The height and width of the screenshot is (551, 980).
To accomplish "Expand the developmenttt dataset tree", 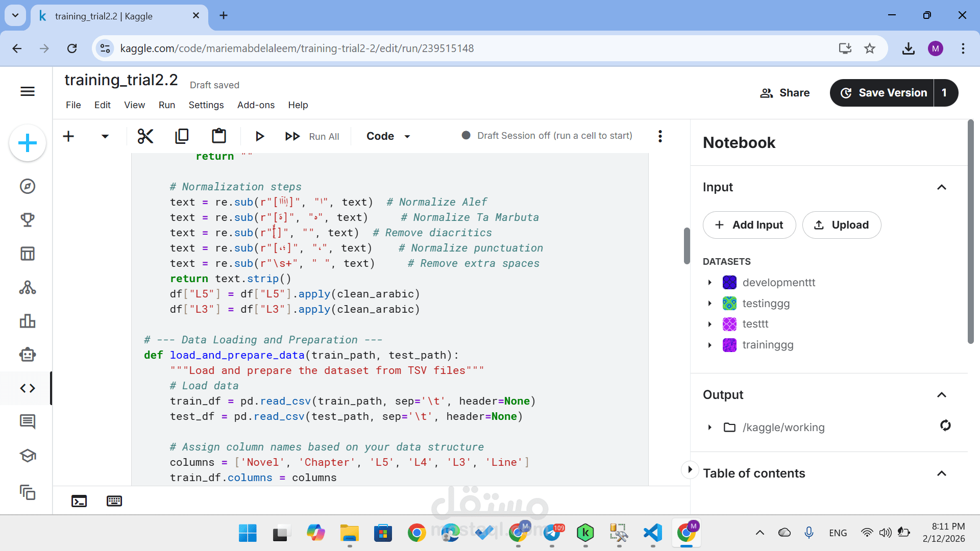I will click(709, 283).
